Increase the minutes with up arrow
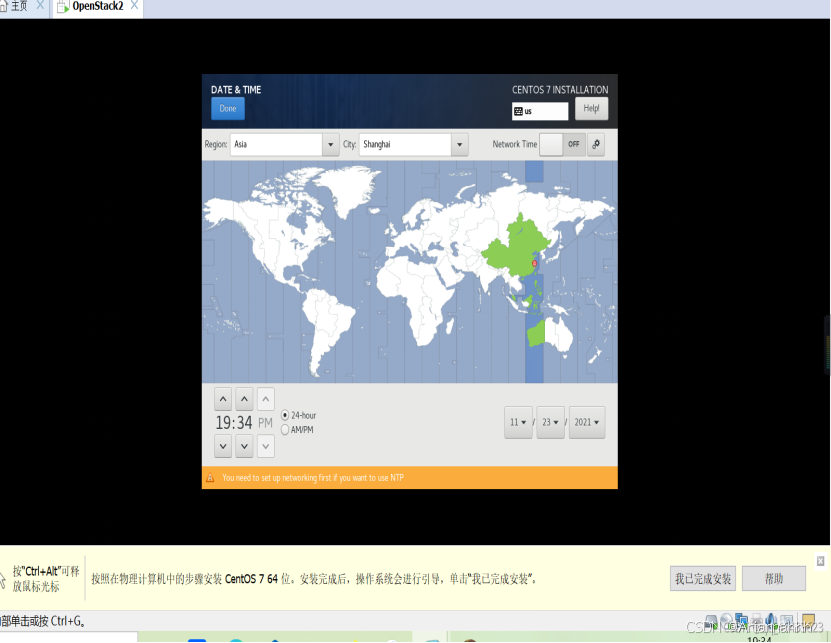This screenshot has width=831, height=643. (x=244, y=399)
